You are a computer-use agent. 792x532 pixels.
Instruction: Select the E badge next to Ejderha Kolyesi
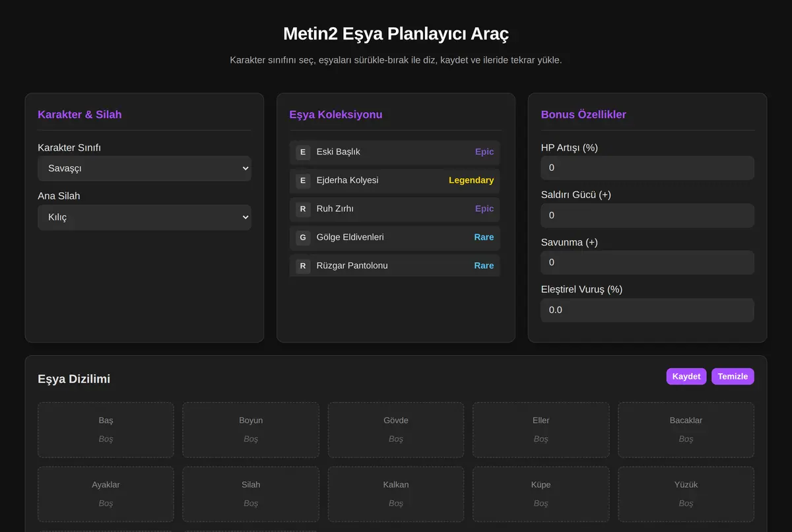click(303, 180)
